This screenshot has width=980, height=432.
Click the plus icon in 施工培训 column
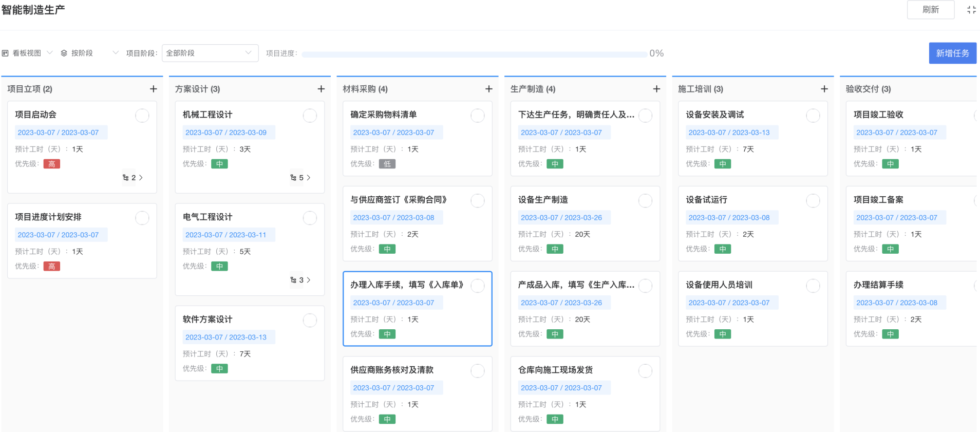(824, 89)
